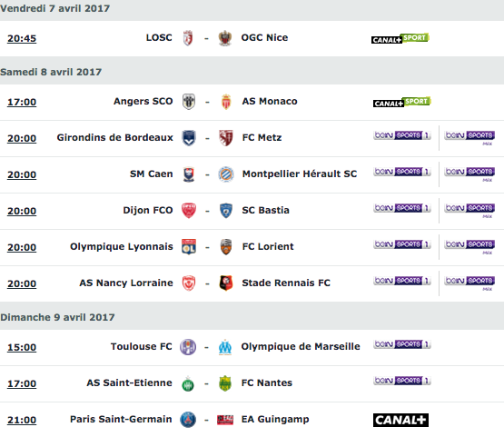This screenshot has height=437, width=504.
Task: Click the Paris Saint-Germain crest
Action: click(188, 420)
